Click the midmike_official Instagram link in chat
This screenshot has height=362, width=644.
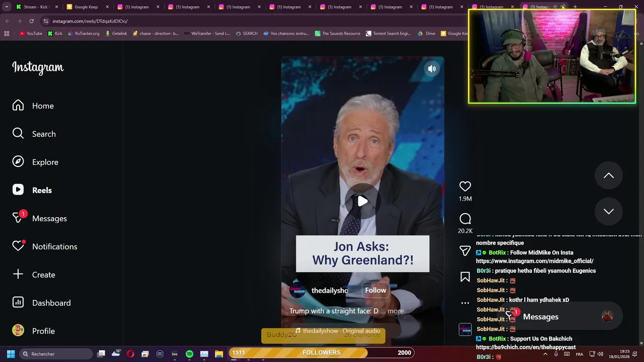534,261
